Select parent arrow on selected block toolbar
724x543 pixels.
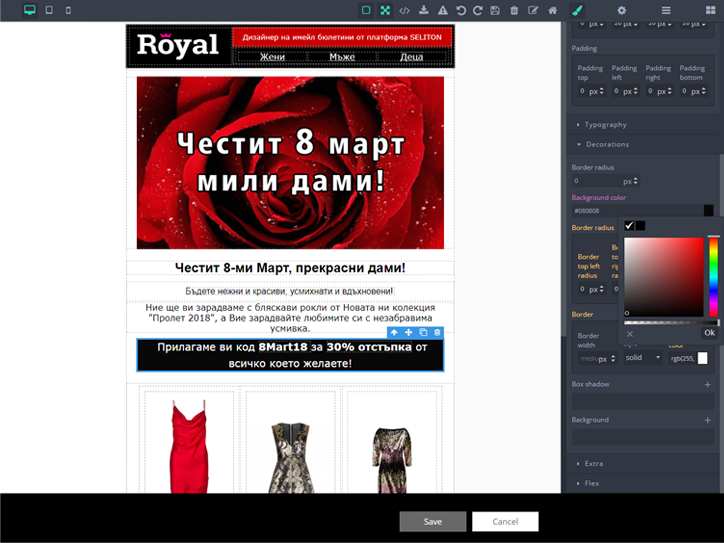point(394,332)
